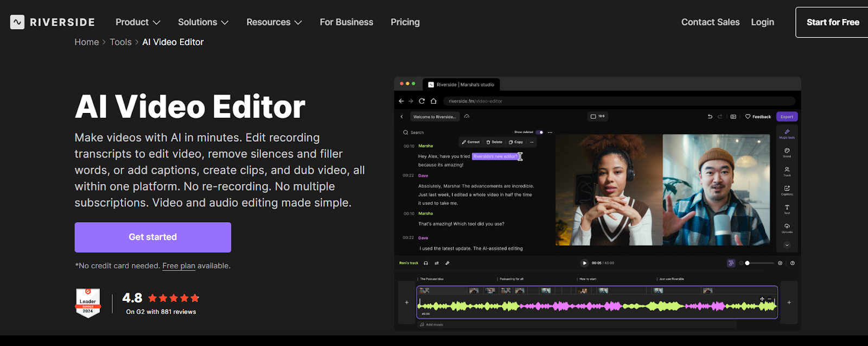Click the layout view icon beside Feedback

pos(733,117)
